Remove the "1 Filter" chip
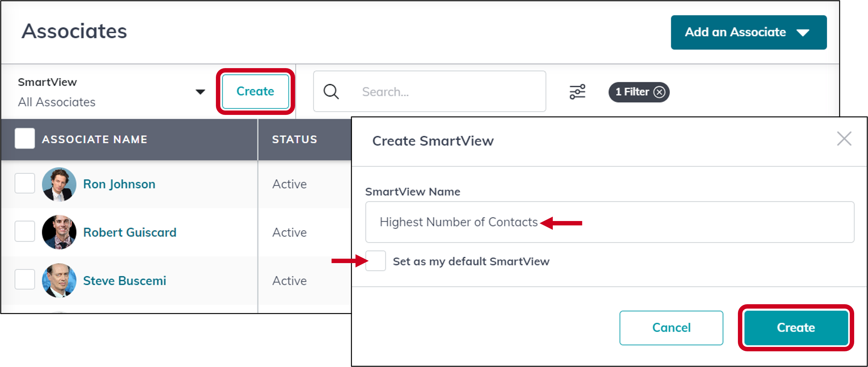The height and width of the screenshot is (367, 868). click(660, 92)
